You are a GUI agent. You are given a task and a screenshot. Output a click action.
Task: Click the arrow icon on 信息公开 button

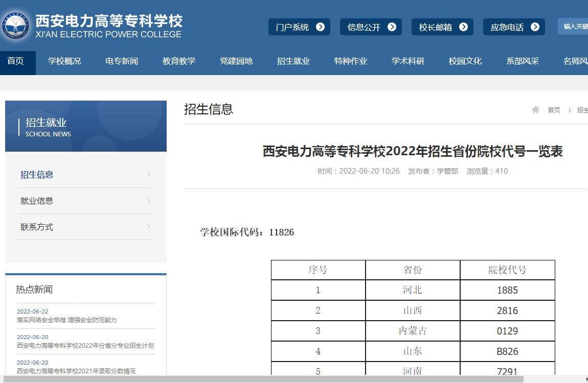point(392,27)
